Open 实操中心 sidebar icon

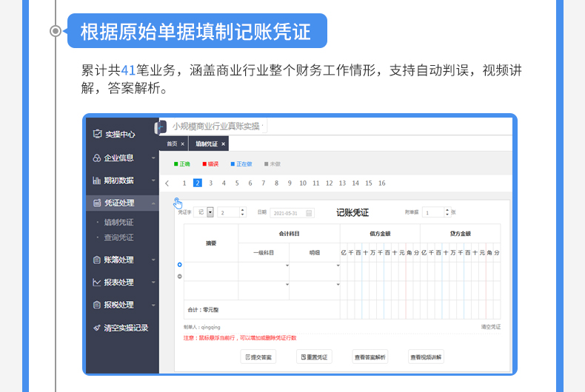tap(97, 134)
